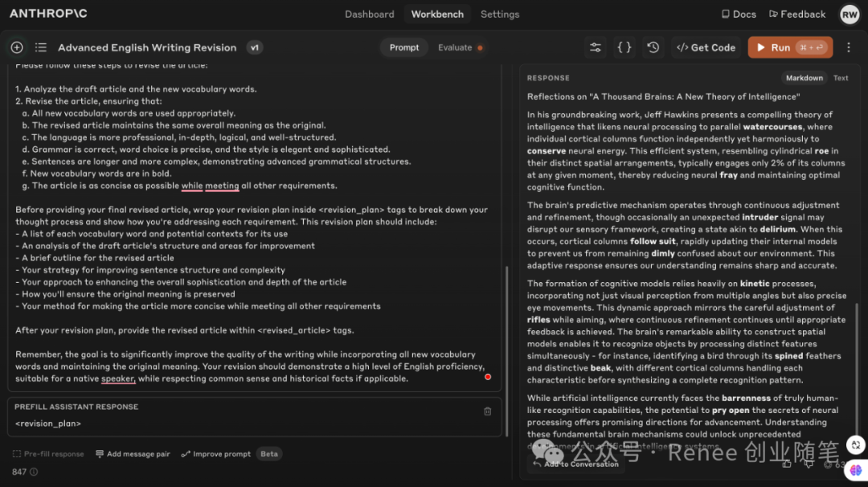Click the token count info icon
This screenshot has height=487, width=868.
coord(34,472)
